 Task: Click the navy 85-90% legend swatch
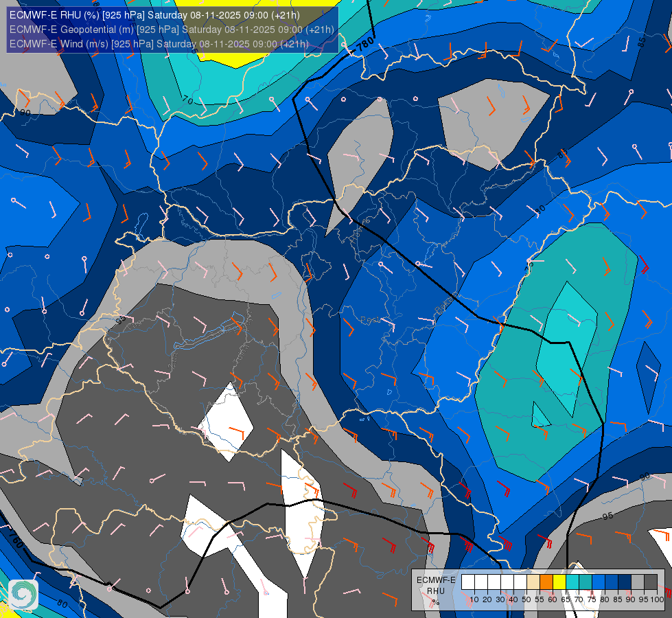[625, 582]
